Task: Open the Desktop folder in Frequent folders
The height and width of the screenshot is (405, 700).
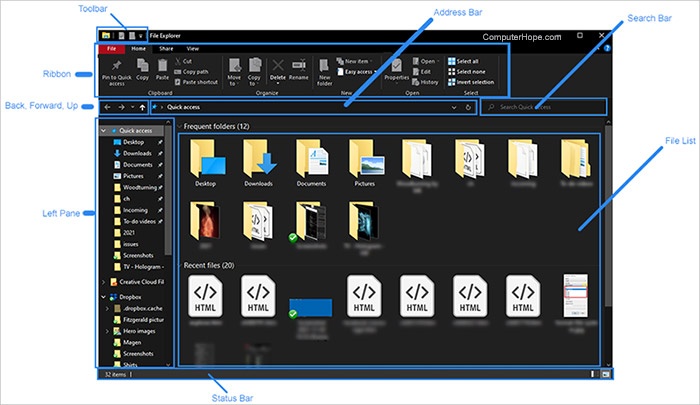Action: pos(205,163)
